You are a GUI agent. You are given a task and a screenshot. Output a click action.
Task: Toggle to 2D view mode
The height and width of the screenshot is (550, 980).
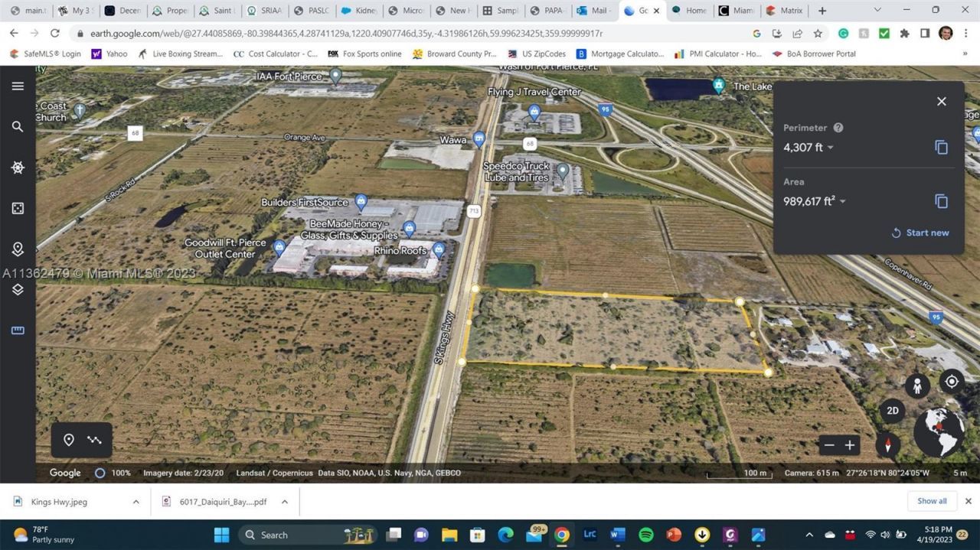click(893, 411)
